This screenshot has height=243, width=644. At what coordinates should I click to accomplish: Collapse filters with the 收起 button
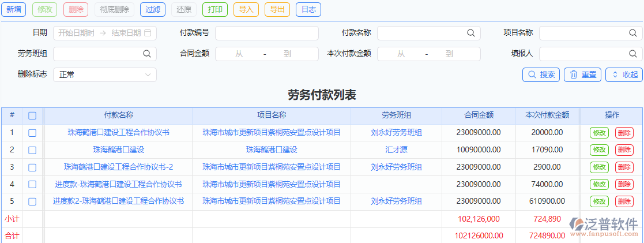pos(624,75)
